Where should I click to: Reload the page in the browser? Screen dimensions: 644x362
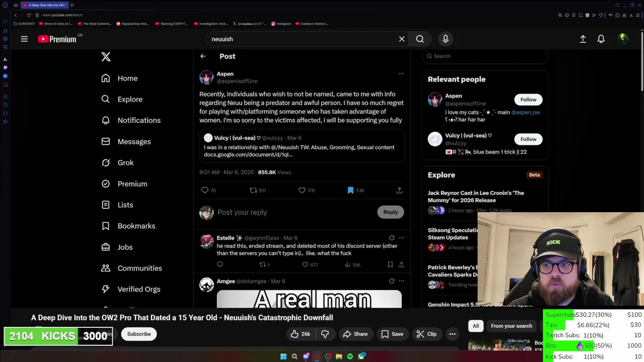coord(29,15)
